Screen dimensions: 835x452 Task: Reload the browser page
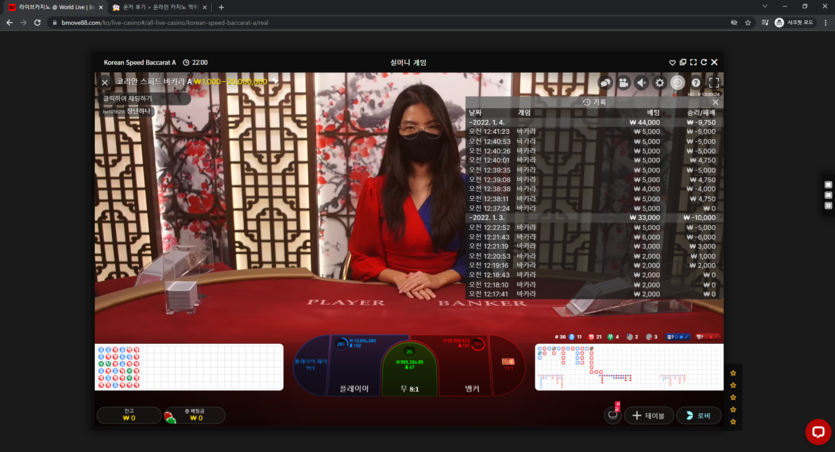coord(37,23)
